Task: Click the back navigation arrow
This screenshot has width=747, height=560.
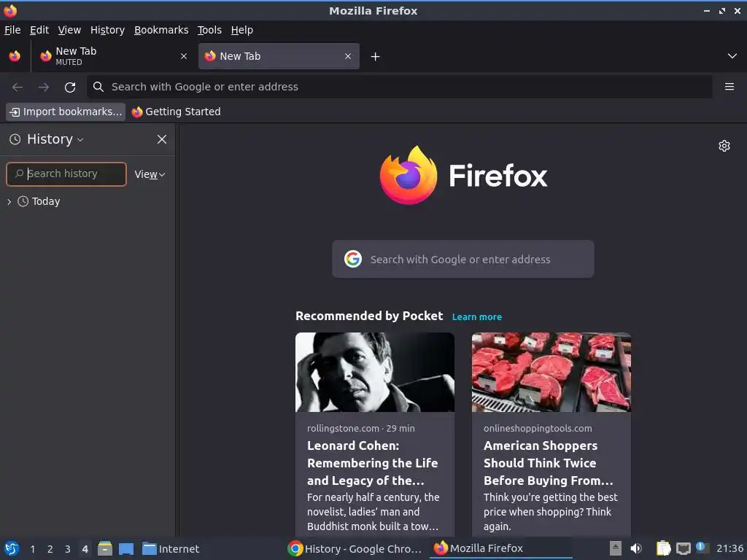Action: (x=18, y=87)
